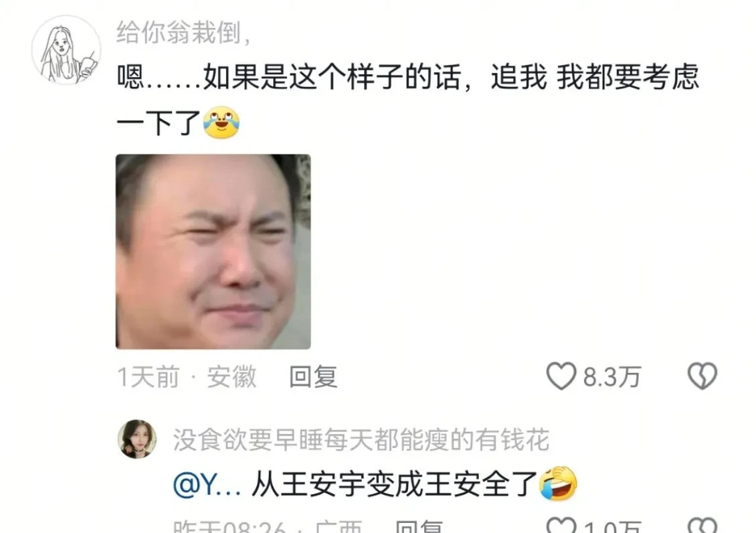Tap the 8.3万 like count
Viewport: 756px width, 533px height.
612,377
